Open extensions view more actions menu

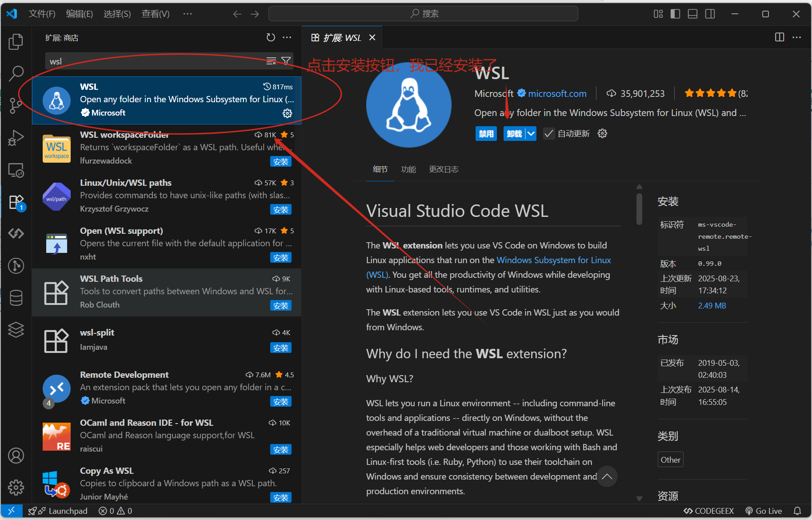[287, 38]
